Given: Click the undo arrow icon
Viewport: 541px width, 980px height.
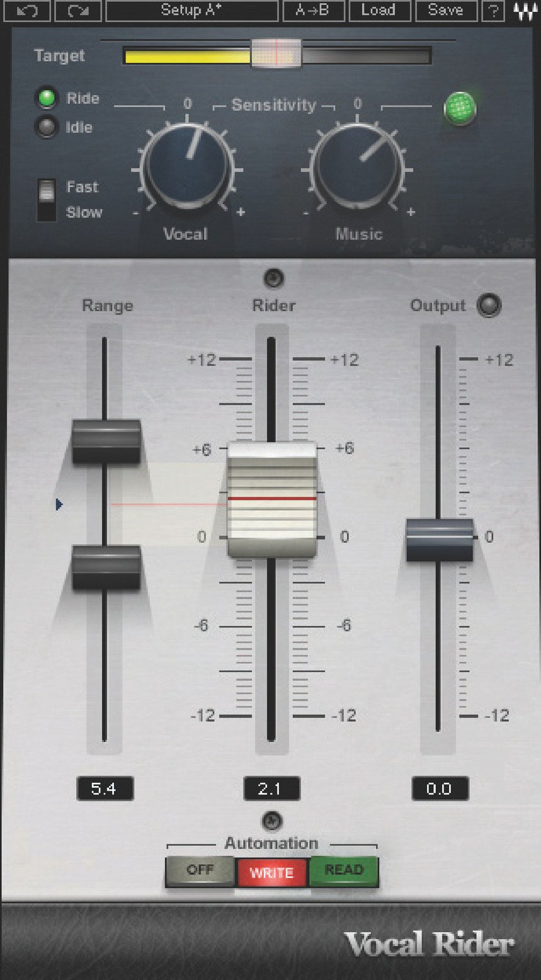Looking at the screenshot, I should [x=27, y=10].
